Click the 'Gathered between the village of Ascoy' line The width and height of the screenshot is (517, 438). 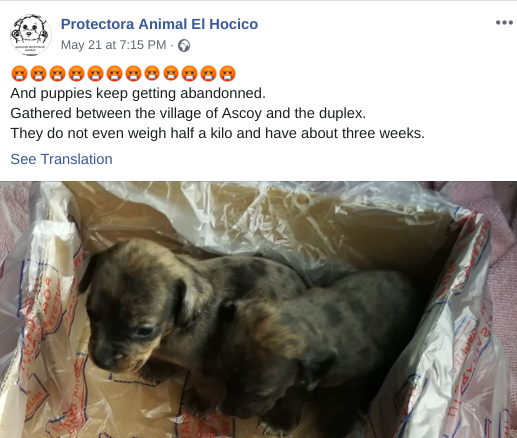point(188,113)
